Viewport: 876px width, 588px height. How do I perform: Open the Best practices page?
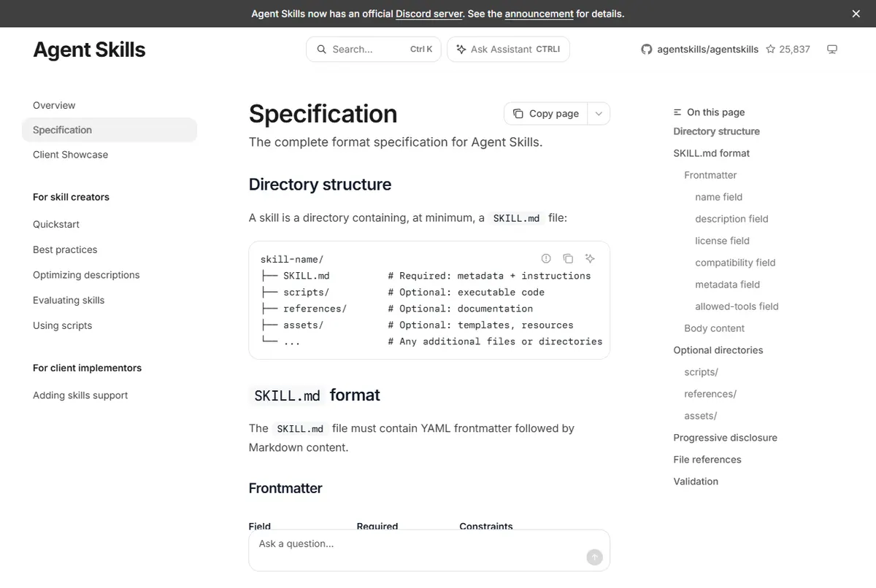tap(65, 249)
